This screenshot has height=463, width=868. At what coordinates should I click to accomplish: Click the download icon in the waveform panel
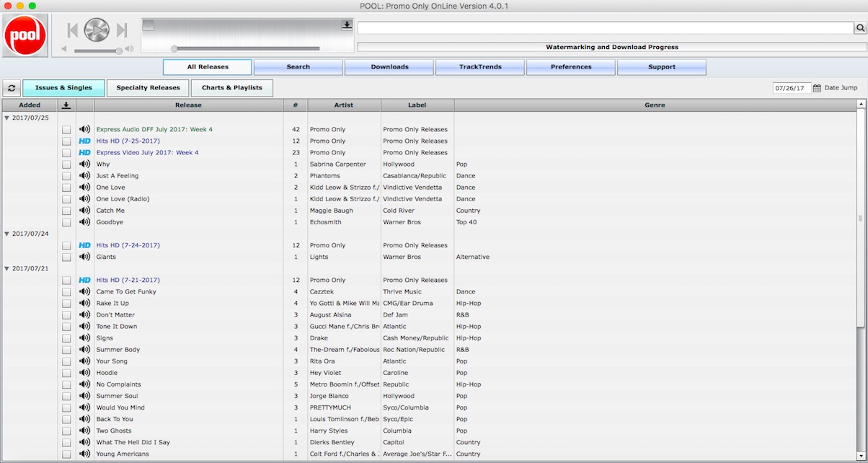point(347,25)
